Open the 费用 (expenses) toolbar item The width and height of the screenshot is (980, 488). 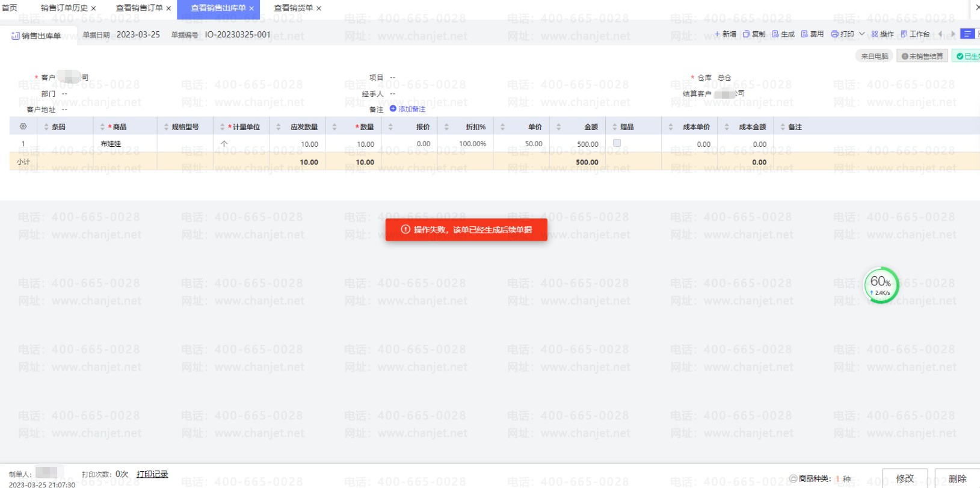pos(812,34)
